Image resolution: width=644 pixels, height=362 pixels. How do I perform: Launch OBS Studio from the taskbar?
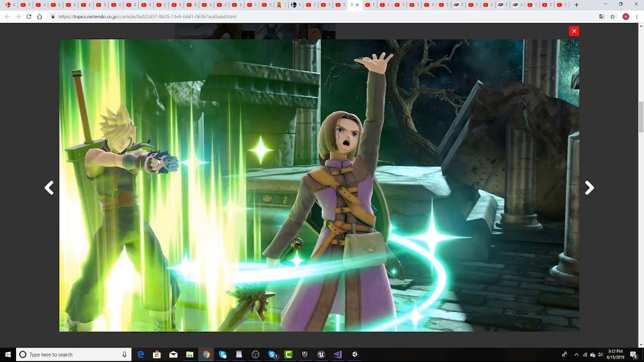coord(256,354)
